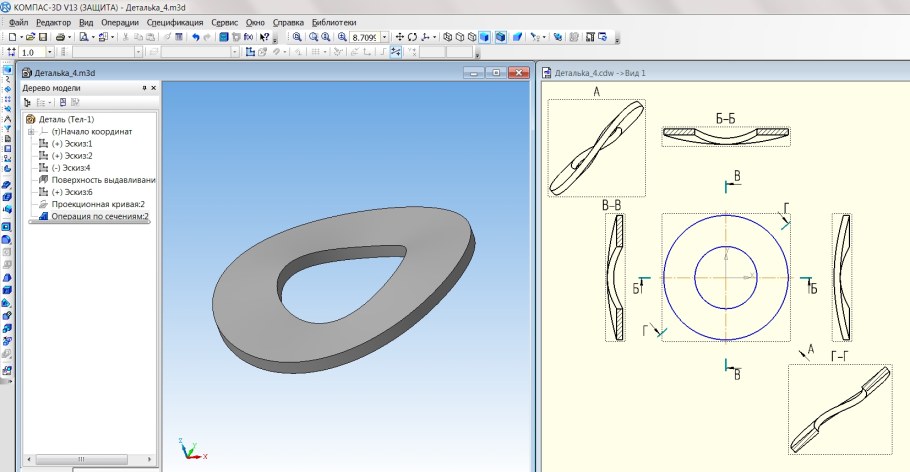Image resolution: width=910 pixels, height=472 pixels.
Task: Close the Дерево модели panel
Action: tap(153, 88)
